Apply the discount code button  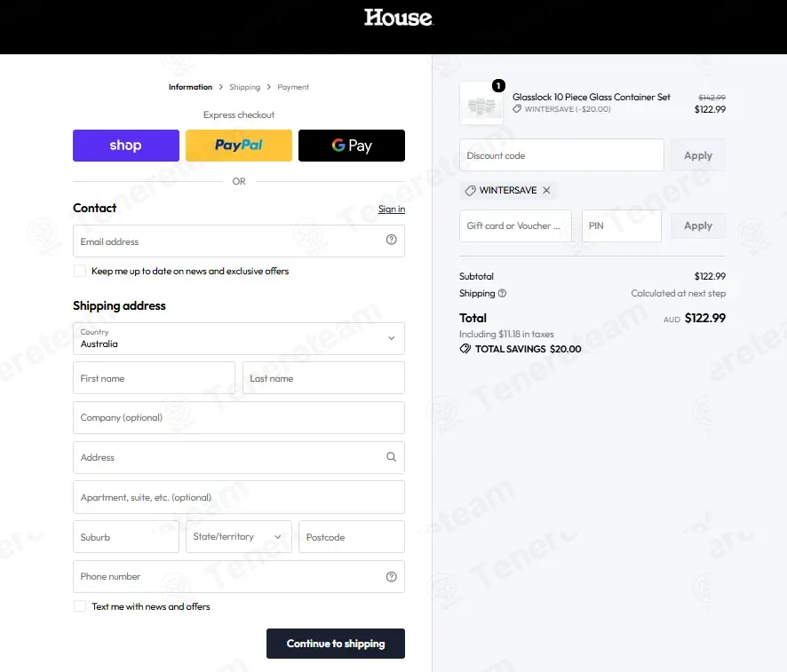(698, 155)
